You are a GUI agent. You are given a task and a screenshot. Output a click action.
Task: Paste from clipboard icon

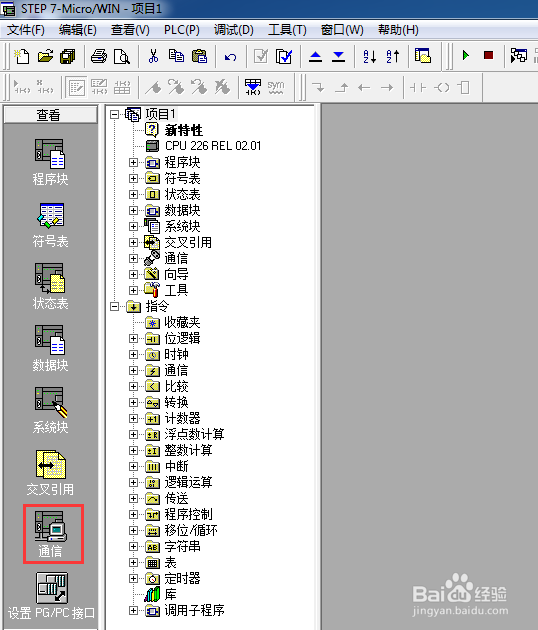click(x=199, y=56)
